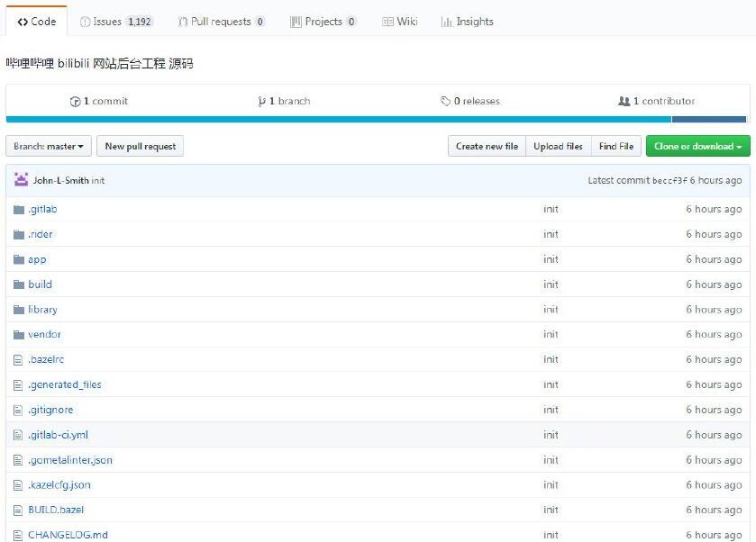Image resolution: width=756 pixels, height=542 pixels.
Task: Switch to the Issues tab
Action: pos(116,22)
